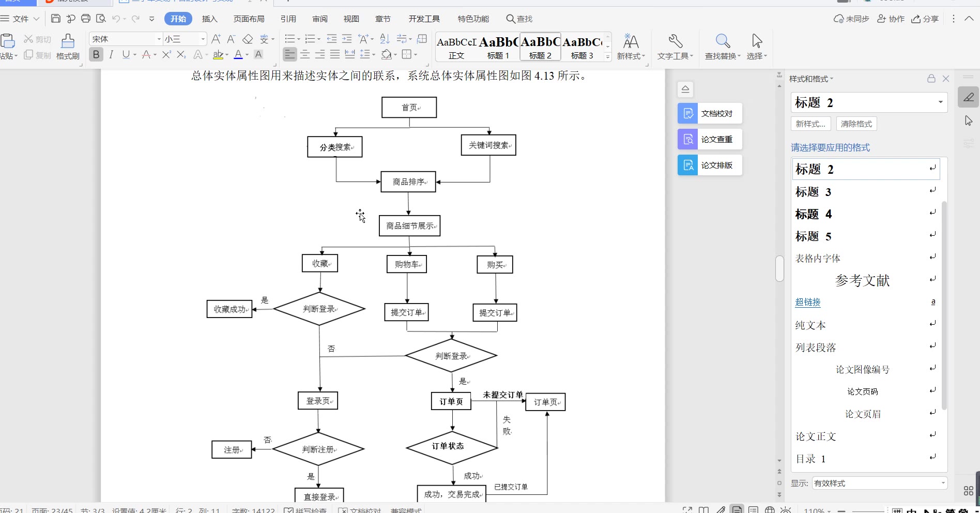Click the Save icon in quick access toolbar

[x=56, y=19]
